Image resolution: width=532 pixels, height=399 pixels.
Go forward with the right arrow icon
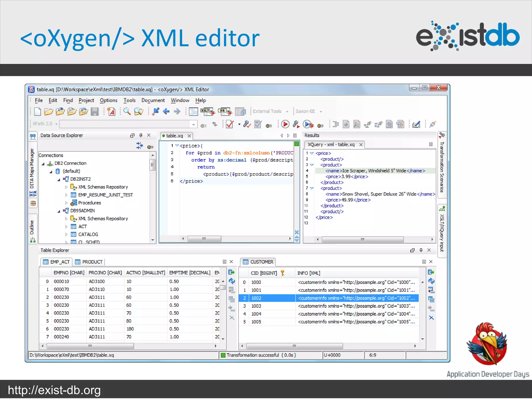tap(177, 112)
